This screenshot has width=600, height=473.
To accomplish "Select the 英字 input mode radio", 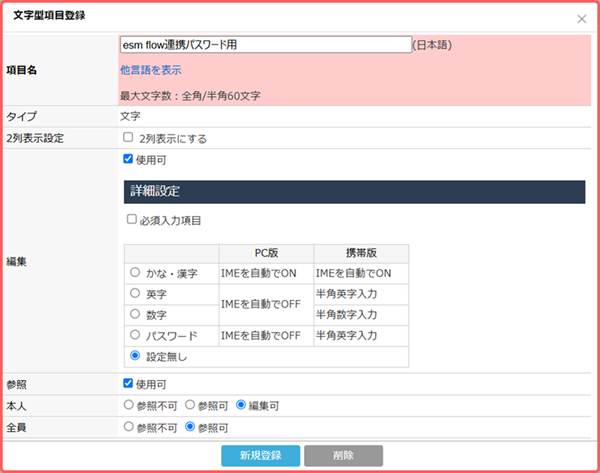I will point(135,294).
